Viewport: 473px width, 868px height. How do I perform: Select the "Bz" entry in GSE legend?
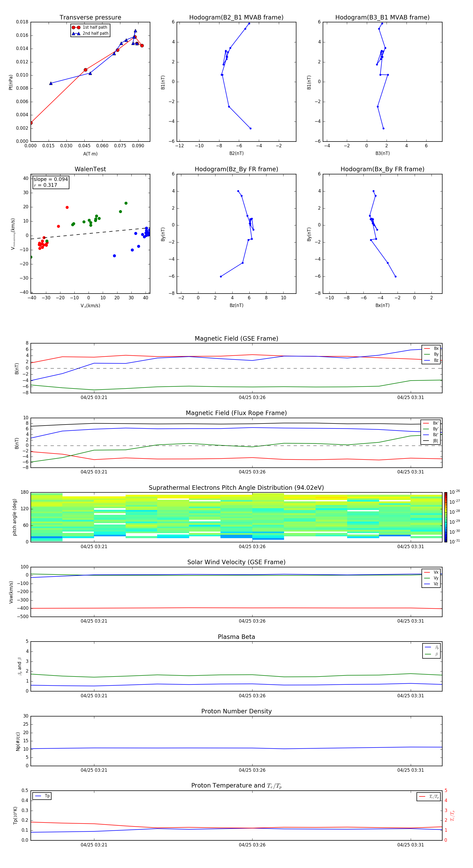pos(431,360)
